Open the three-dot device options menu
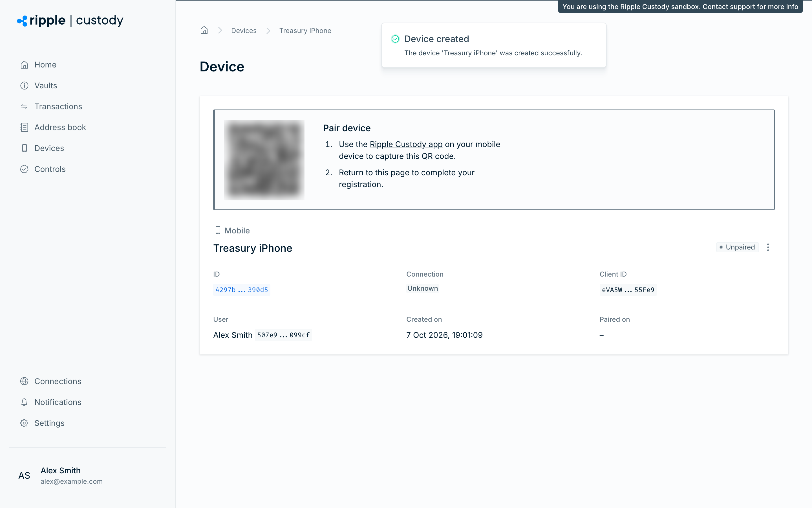Image resolution: width=812 pixels, height=508 pixels. tap(768, 247)
